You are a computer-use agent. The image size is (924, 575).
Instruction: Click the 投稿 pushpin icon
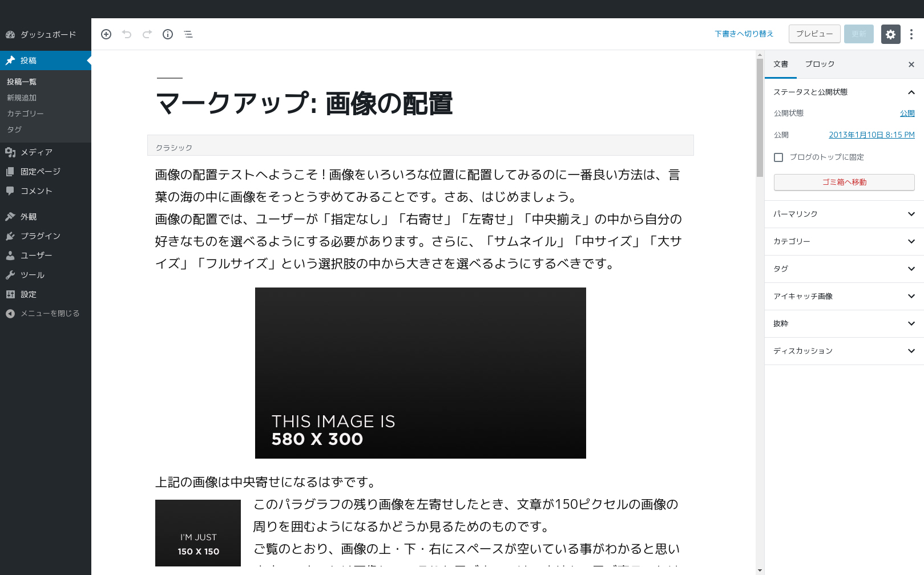coord(10,60)
